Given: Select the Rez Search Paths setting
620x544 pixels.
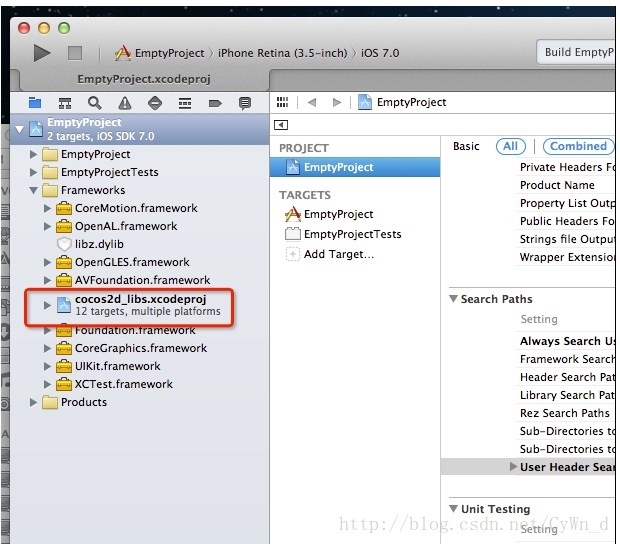Looking at the screenshot, I should 565,413.
